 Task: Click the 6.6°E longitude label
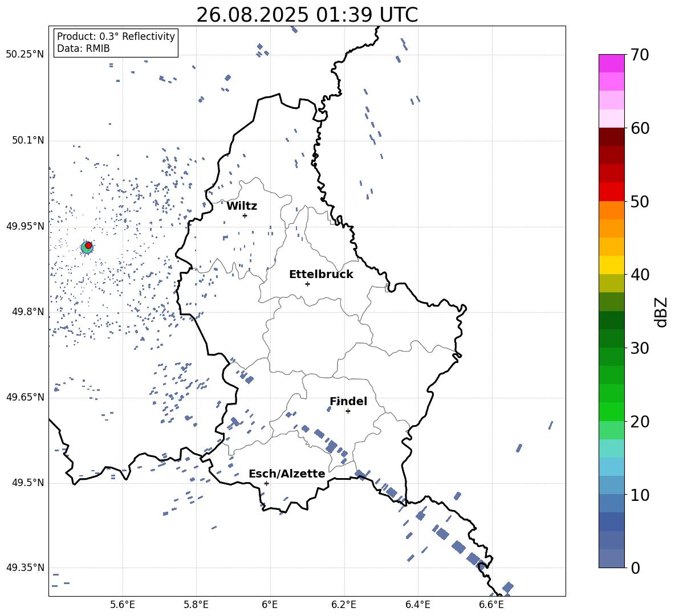coord(491,605)
